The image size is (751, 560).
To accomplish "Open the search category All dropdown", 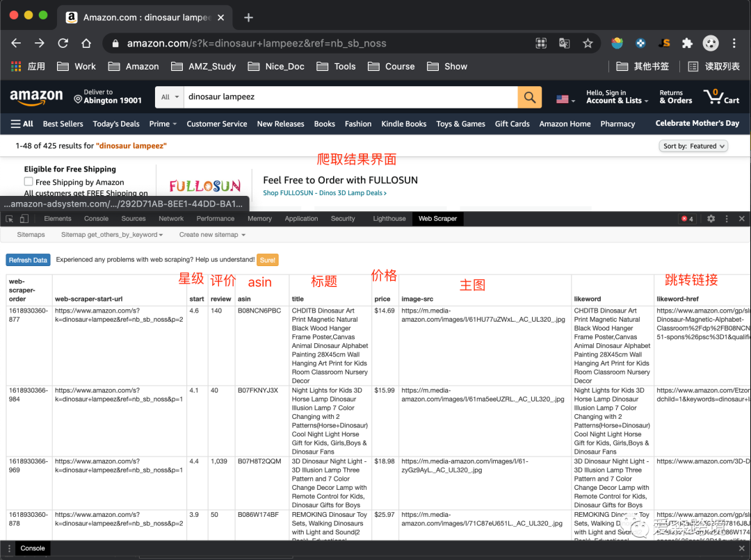I will click(x=170, y=97).
